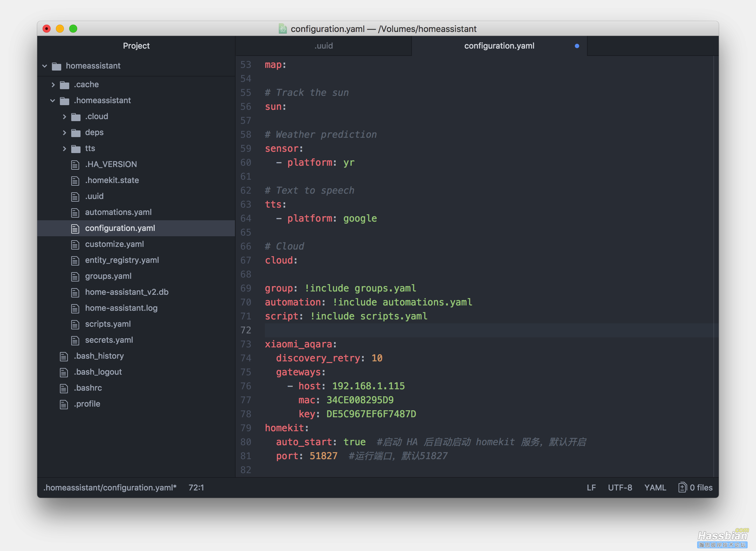
Task: Click line number 79 in gutter
Action: [246, 428]
